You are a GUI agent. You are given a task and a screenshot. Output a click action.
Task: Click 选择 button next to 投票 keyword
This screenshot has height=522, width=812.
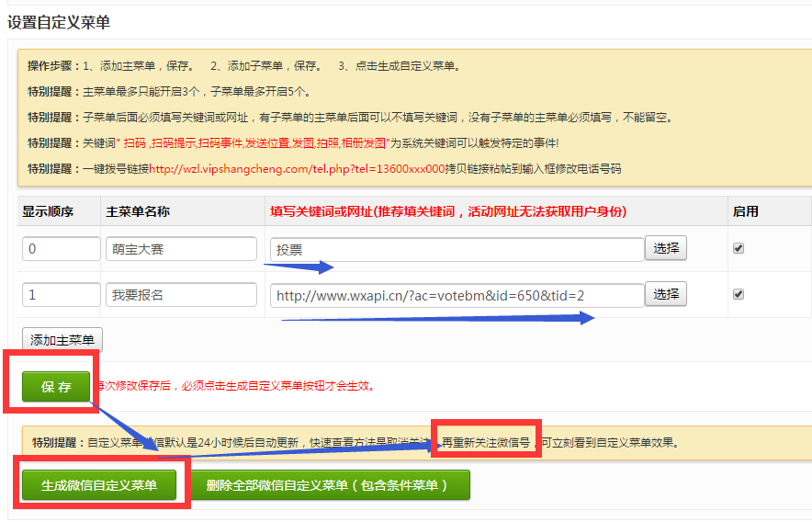pyautogui.click(x=666, y=248)
